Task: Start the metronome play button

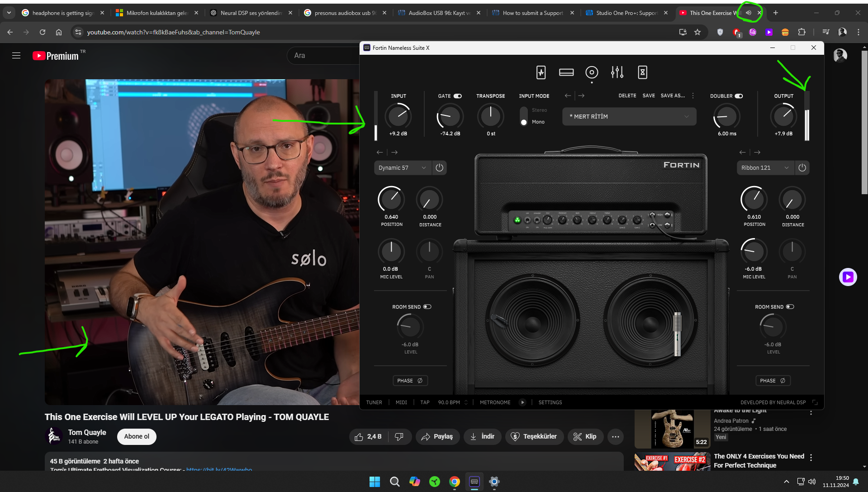Action: [522, 402]
